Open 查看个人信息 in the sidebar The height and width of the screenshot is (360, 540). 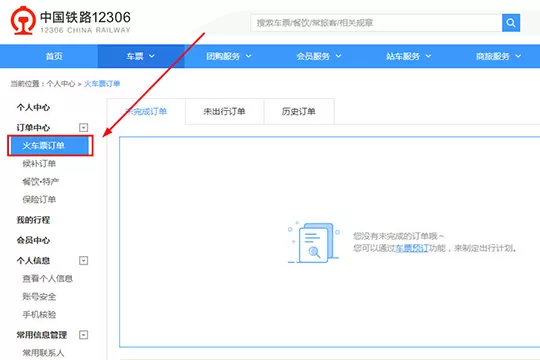48,278
